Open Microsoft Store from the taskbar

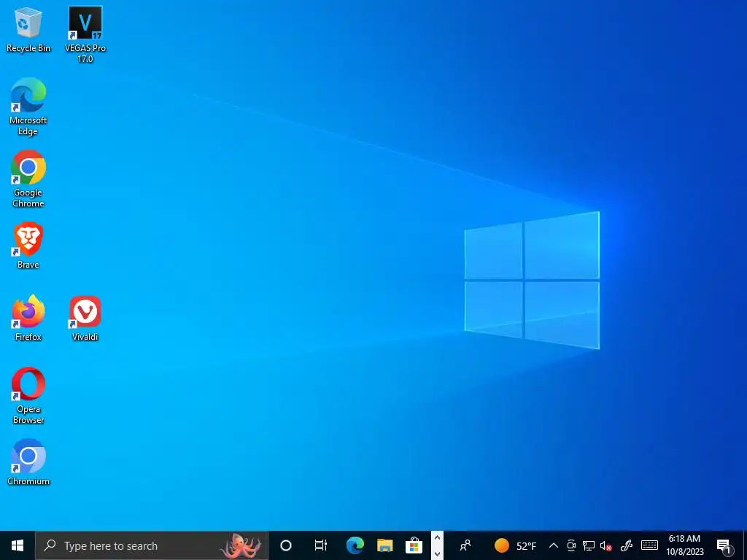(414, 545)
